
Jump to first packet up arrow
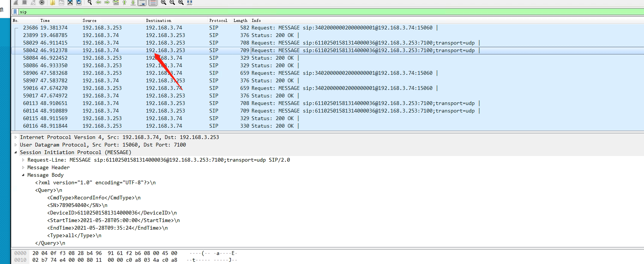point(124,2)
